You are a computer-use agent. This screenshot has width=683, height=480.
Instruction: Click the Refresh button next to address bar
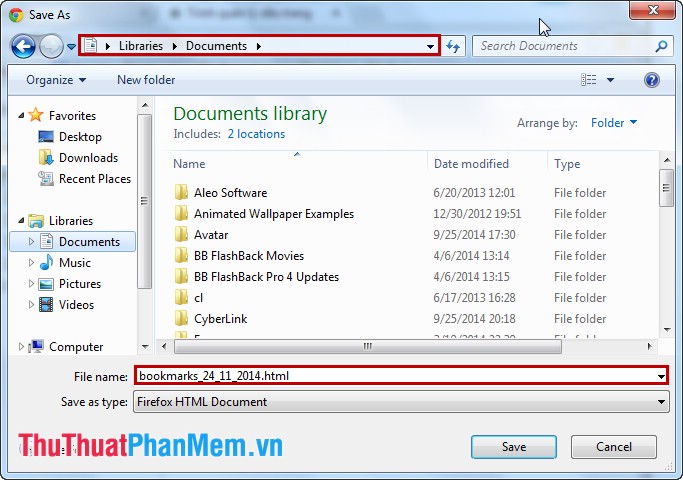pos(453,46)
